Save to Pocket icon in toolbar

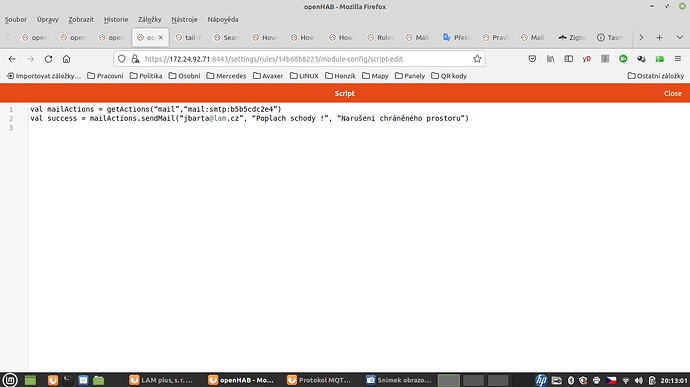(x=532, y=59)
